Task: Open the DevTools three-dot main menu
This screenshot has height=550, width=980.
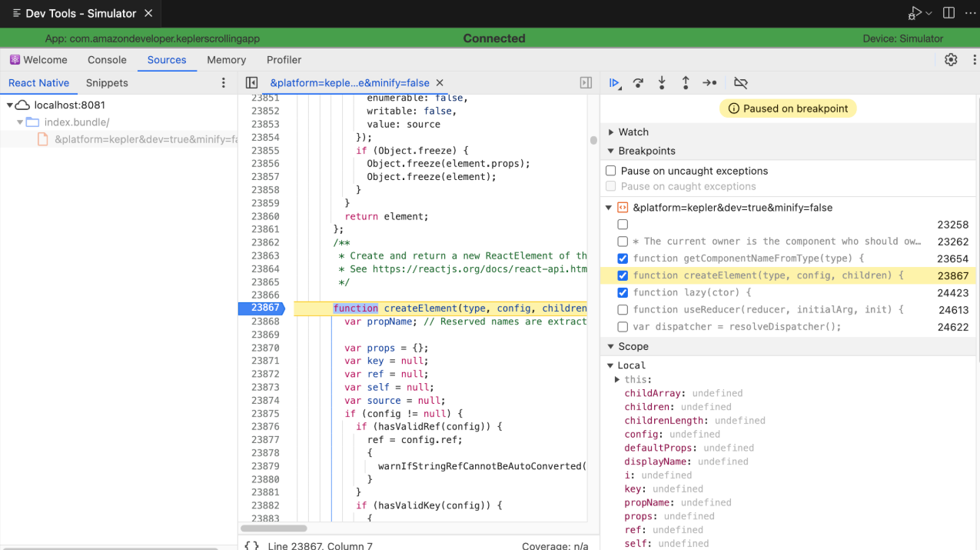Action: [x=975, y=60]
